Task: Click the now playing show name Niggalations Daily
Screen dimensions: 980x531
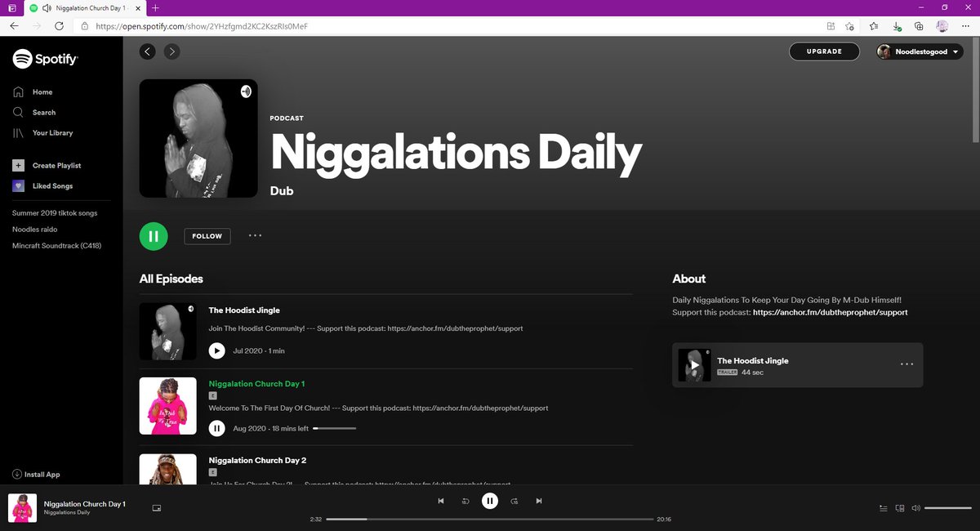Action: (x=67, y=513)
